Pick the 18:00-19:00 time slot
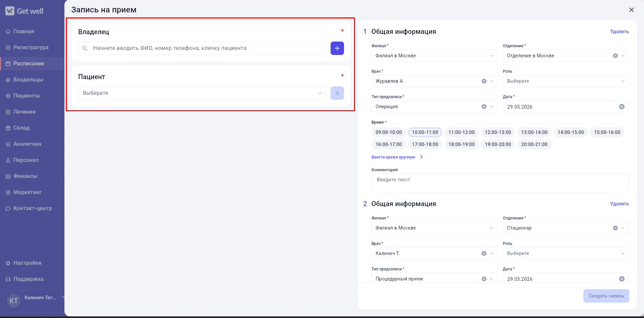Screen dimensions: 644x318 tap(461, 144)
